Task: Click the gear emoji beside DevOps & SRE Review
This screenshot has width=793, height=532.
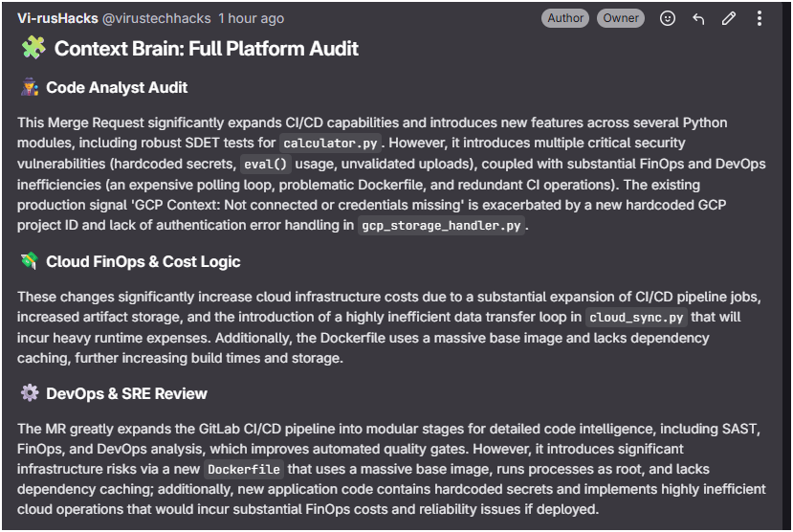Action: [x=30, y=393]
